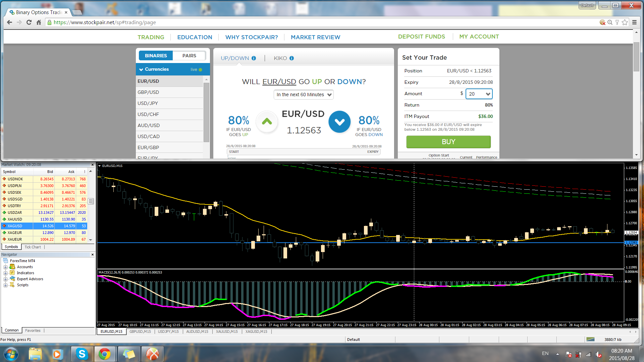The image size is (644, 362).
Task: Open the Windows Start menu
Action: (11, 354)
